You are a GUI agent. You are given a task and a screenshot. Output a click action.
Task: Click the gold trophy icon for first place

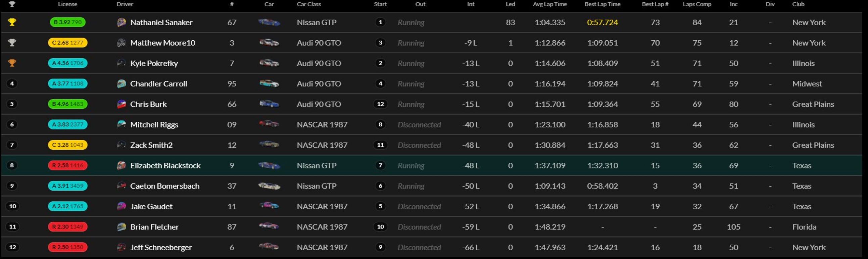(x=12, y=22)
